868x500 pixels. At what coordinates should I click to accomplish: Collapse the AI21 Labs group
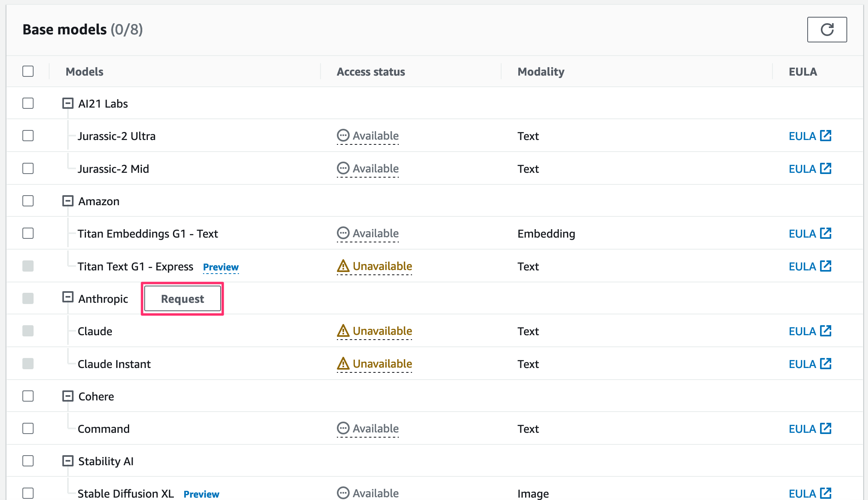click(x=68, y=103)
